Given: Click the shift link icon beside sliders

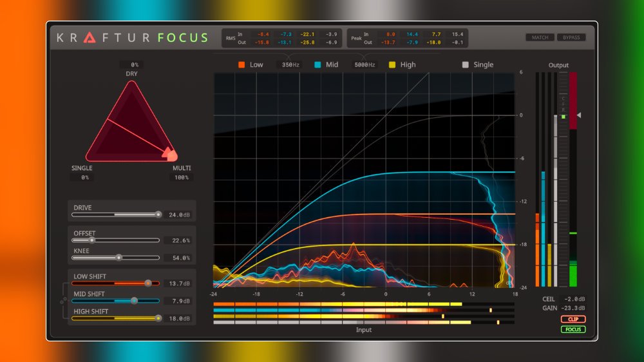Looking at the screenshot, I should click(63, 301).
